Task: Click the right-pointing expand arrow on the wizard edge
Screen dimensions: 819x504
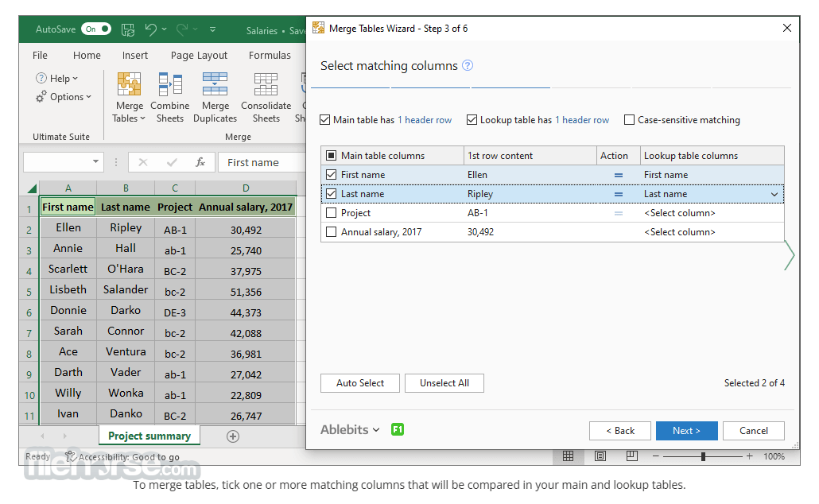Action: [790, 255]
